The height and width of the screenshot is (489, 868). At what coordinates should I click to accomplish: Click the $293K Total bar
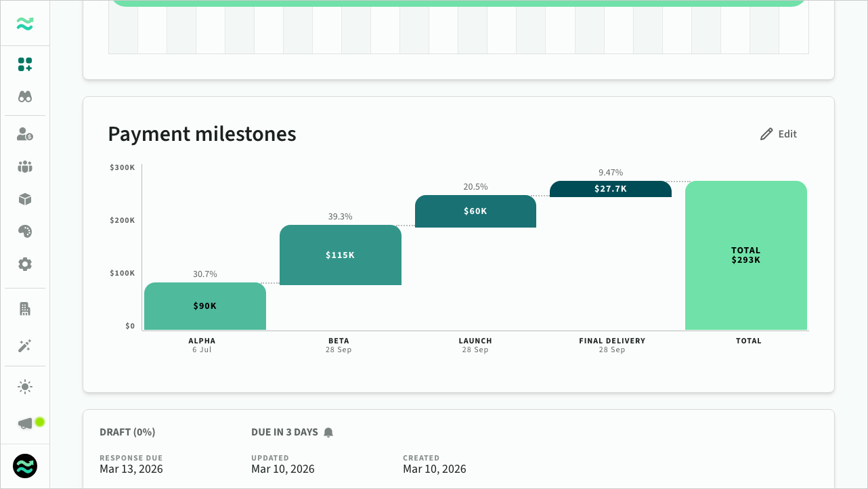click(746, 255)
